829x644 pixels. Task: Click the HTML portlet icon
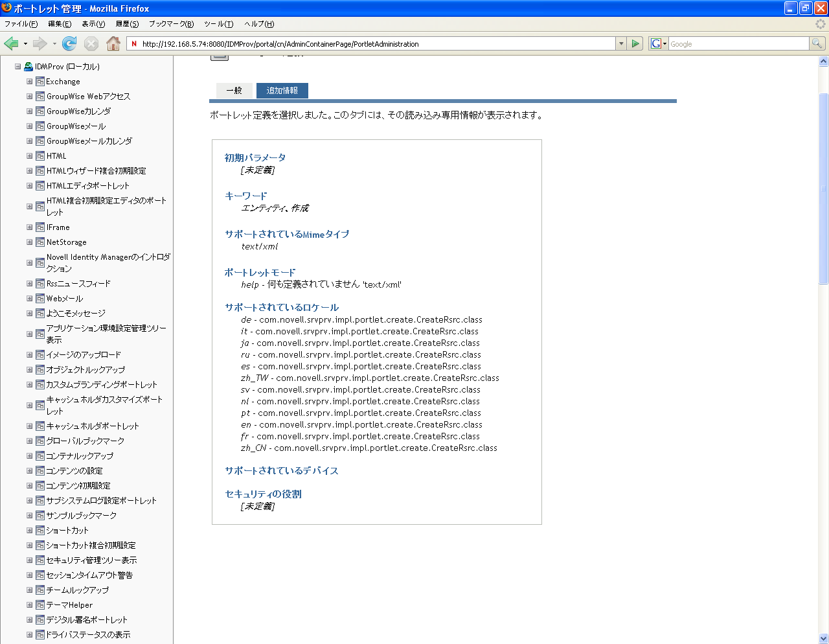pyautogui.click(x=40, y=156)
